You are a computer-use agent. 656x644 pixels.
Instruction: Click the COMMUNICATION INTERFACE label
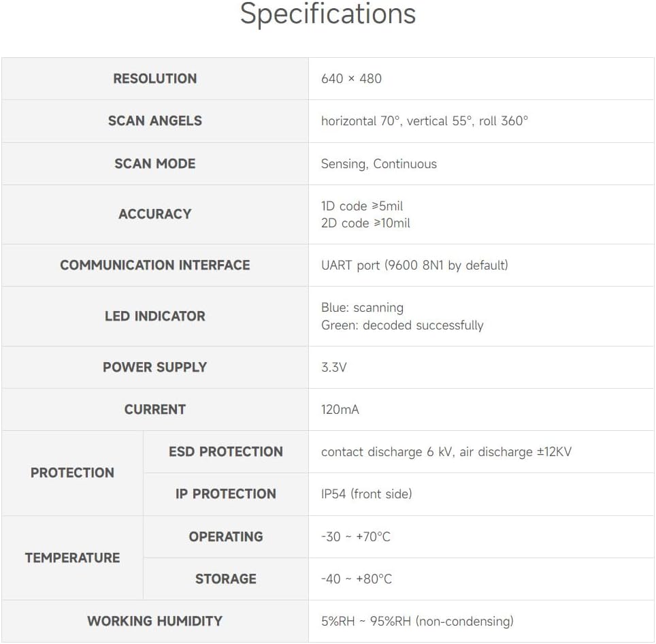tap(155, 265)
